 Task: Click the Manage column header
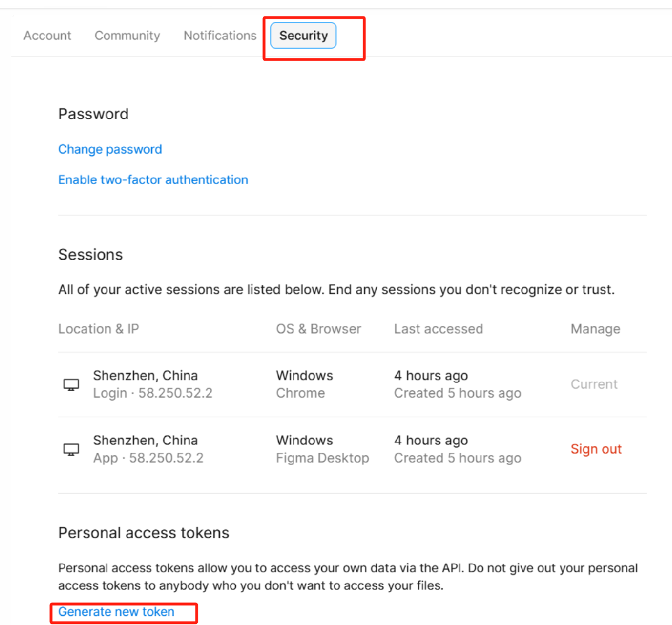[x=596, y=329]
